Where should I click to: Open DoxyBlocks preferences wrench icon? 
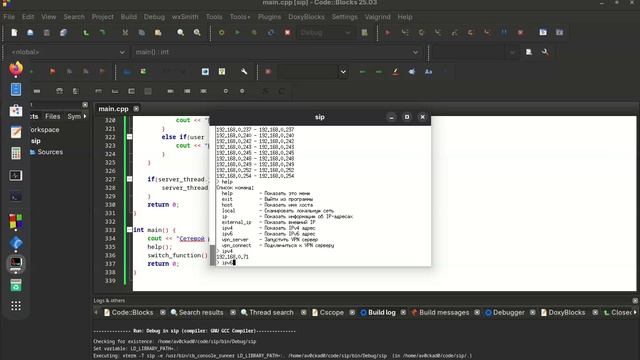point(244,71)
